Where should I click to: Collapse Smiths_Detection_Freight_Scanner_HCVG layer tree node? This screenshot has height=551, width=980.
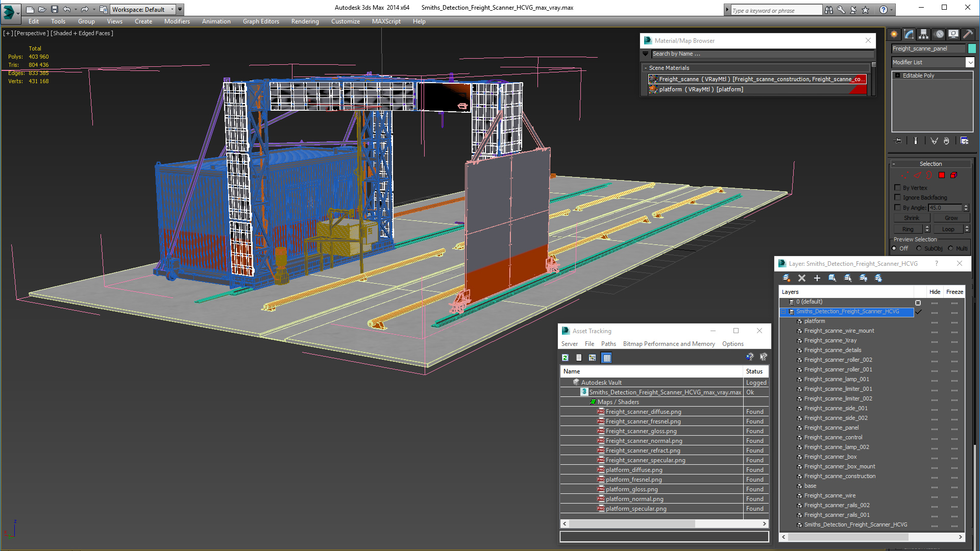tap(783, 312)
